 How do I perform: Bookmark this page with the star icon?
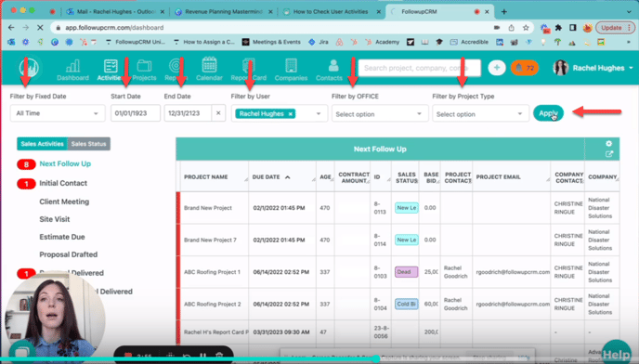pyautogui.click(x=526, y=28)
